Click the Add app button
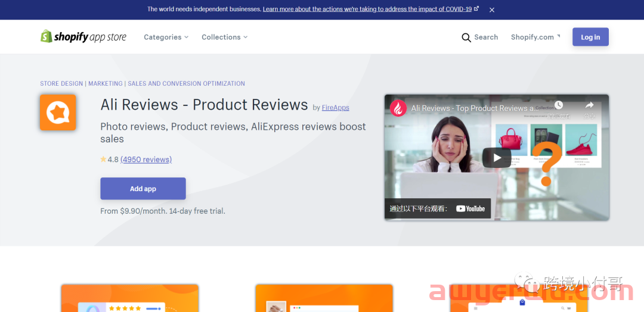The width and height of the screenshot is (644, 312). [x=143, y=189]
